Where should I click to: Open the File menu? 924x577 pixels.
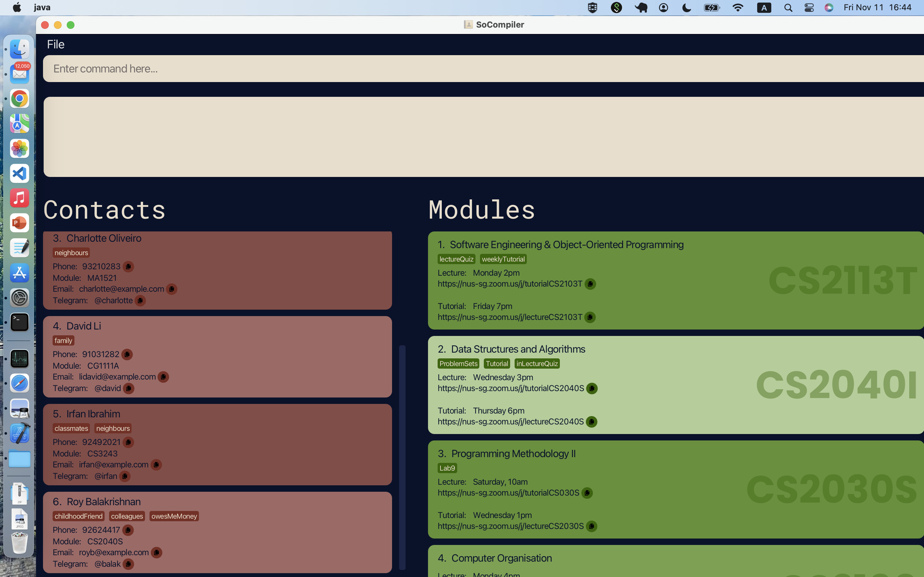pyautogui.click(x=56, y=44)
